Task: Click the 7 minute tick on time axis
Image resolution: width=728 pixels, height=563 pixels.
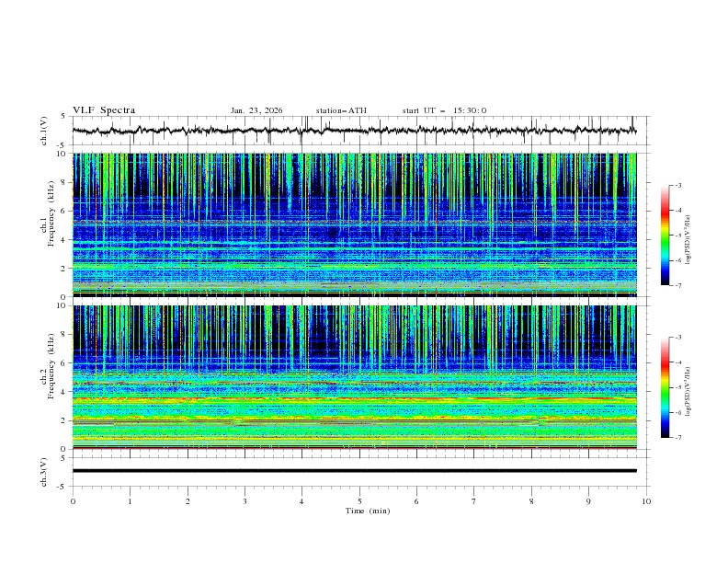Action: pyautogui.click(x=474, y=501)
